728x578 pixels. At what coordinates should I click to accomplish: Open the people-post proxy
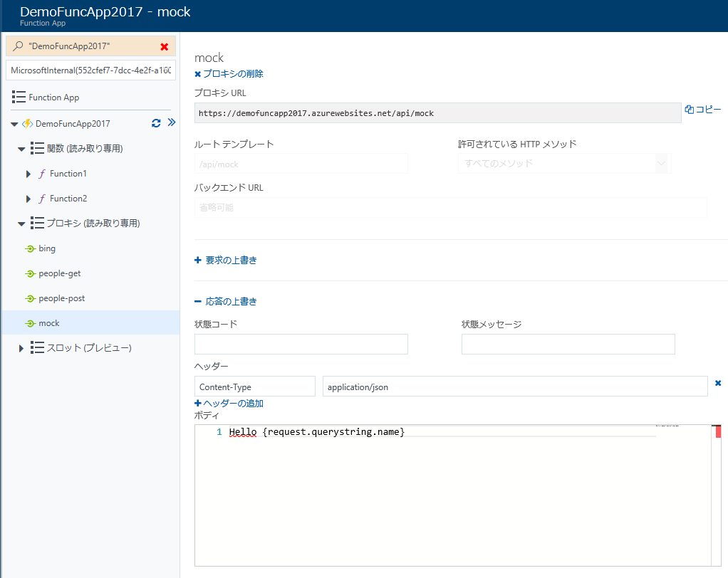(62, 298)
